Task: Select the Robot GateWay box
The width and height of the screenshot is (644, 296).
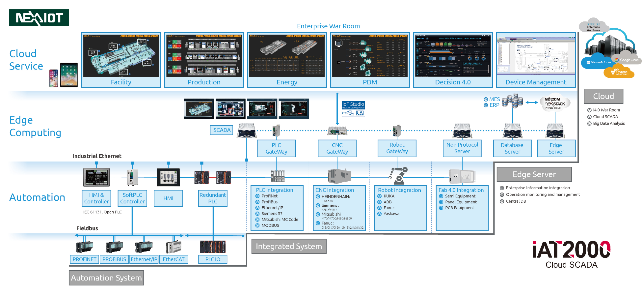Action: 397,148
